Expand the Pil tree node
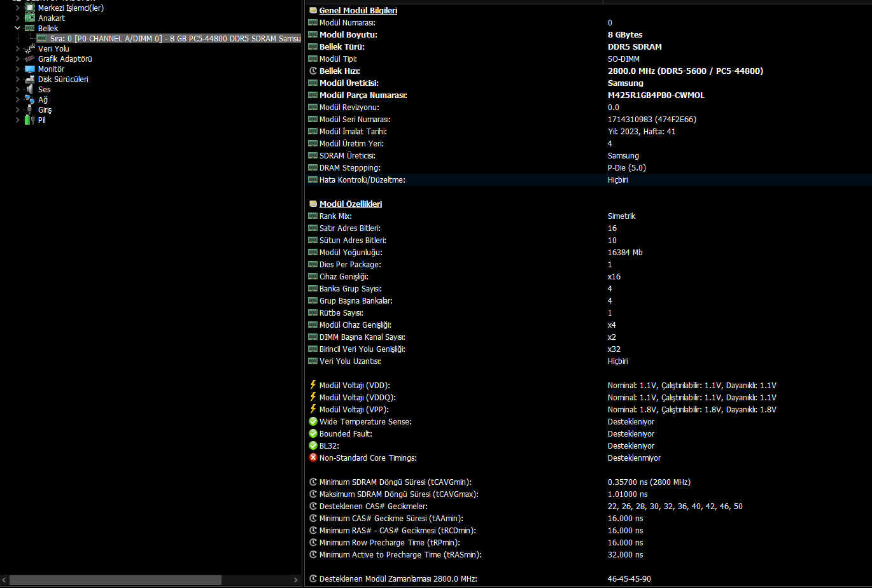 [x=17, y=120]
